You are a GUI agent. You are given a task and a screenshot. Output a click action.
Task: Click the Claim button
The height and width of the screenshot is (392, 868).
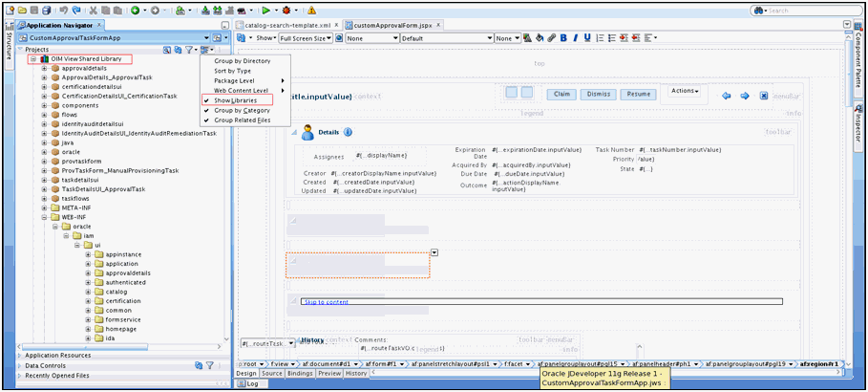tap(561, 95)
